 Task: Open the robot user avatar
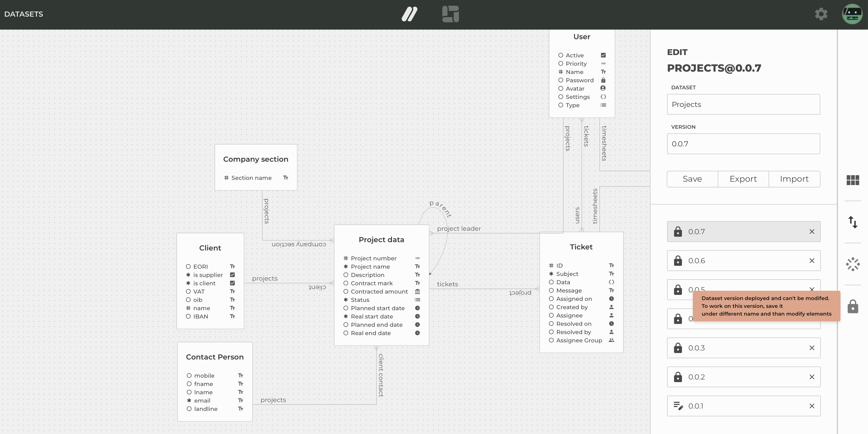[852, 14]
